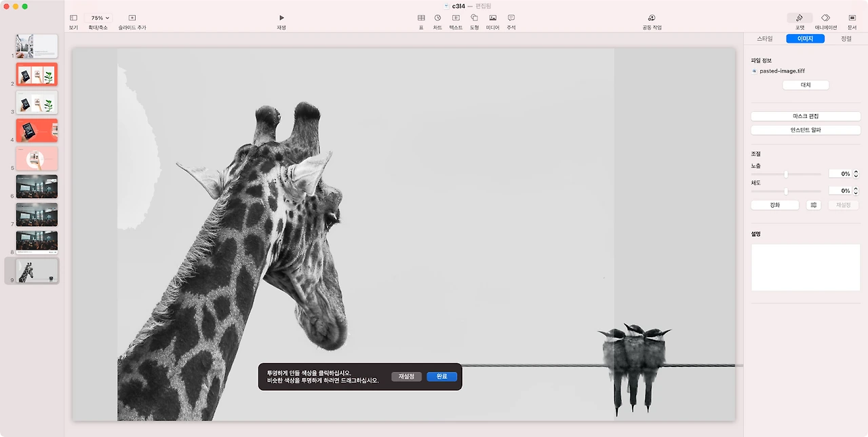Toggle the 포맷 format inspector
Image resolution: width=868 pixels, height=437 pixels.
[800, 18]
